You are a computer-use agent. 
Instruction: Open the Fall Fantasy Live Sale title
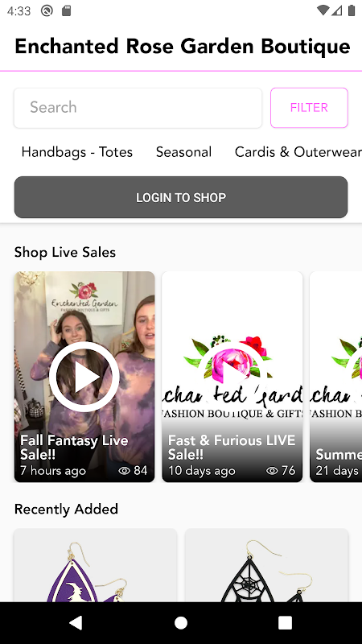point(74,448)
